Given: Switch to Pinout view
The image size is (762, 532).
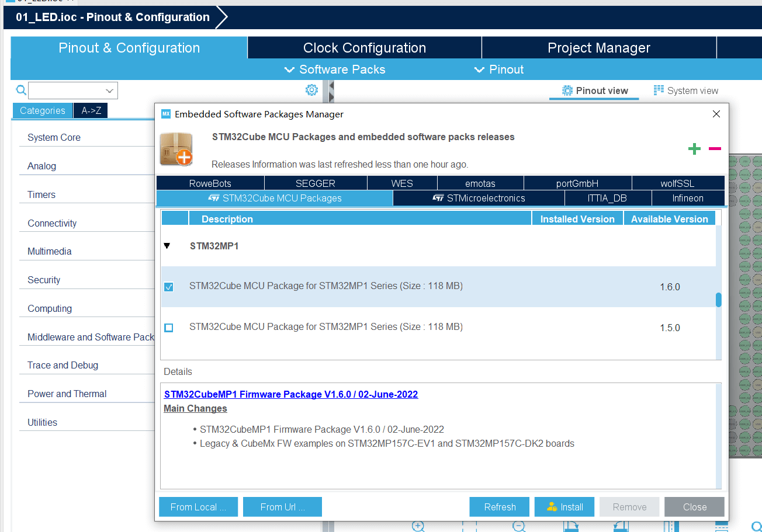Looking at the screenshot, I should coord(594,91).
